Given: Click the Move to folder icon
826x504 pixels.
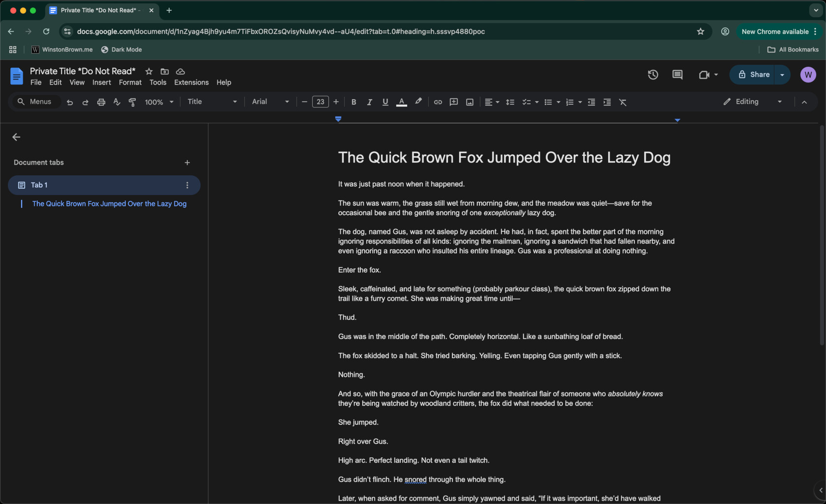Looking at the screenshot, I should [165, 71].
